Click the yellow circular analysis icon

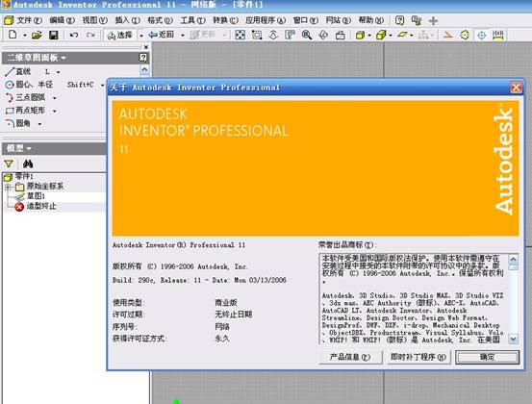(465, 35)
